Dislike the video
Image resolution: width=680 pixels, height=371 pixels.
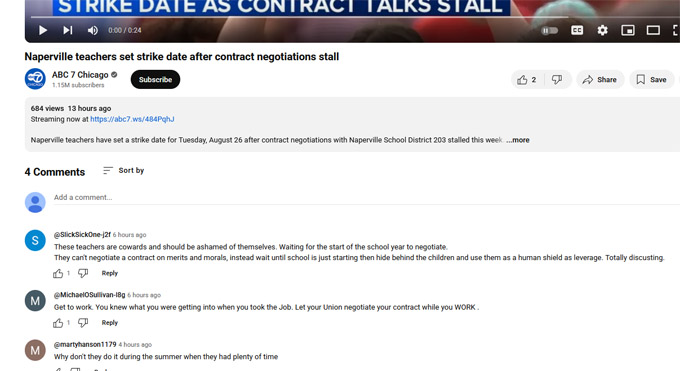[557, 80]
